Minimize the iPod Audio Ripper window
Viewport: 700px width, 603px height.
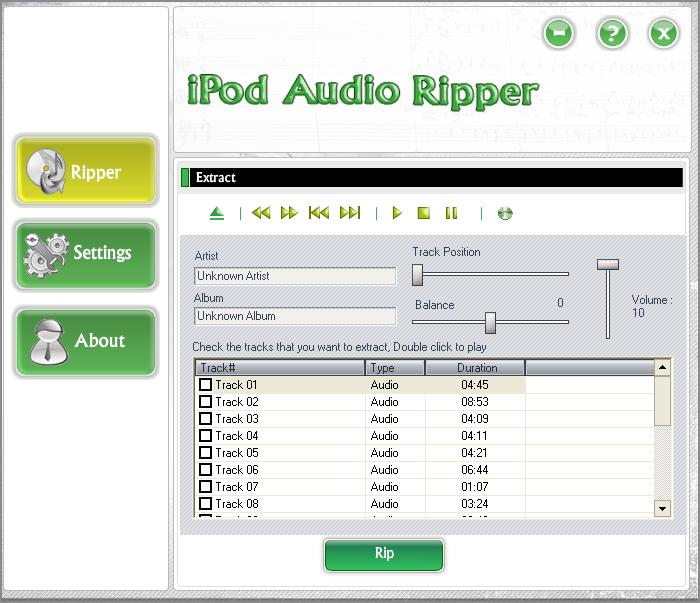(558, 33)
